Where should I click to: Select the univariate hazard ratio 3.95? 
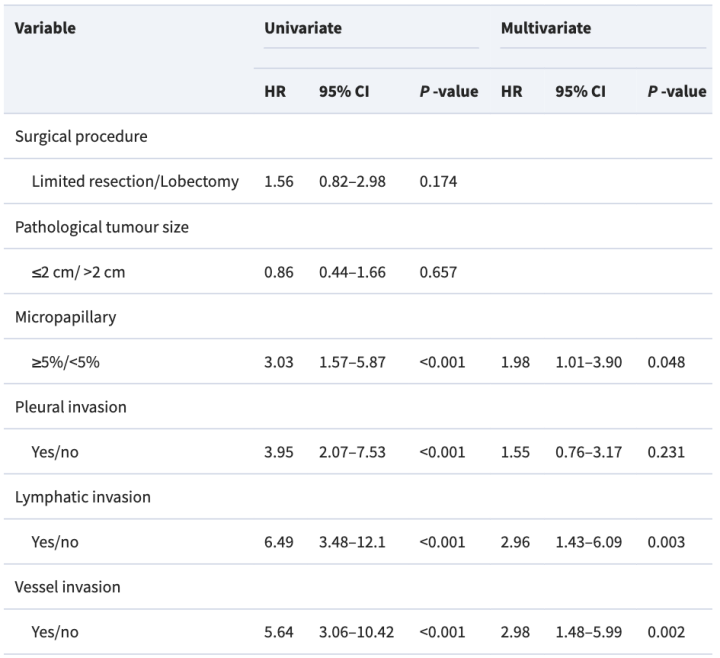pyautogui.click(x=278, y=451)
